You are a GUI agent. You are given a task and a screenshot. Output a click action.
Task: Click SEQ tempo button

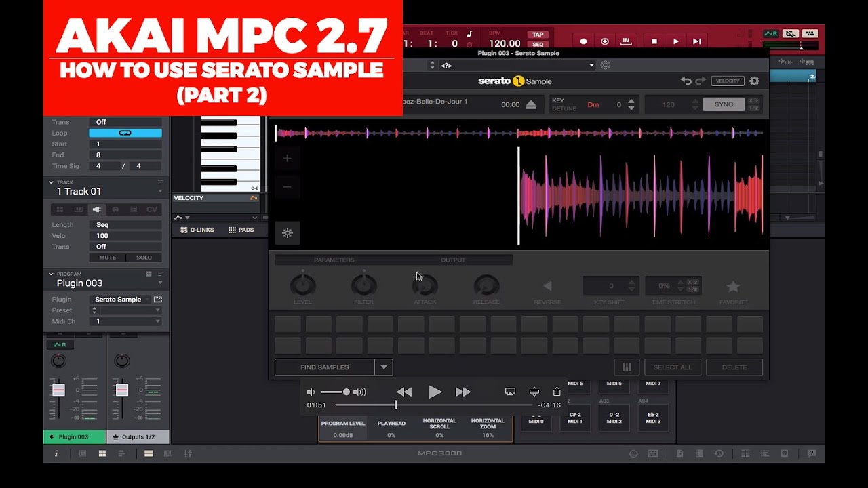tap(538, 44)
